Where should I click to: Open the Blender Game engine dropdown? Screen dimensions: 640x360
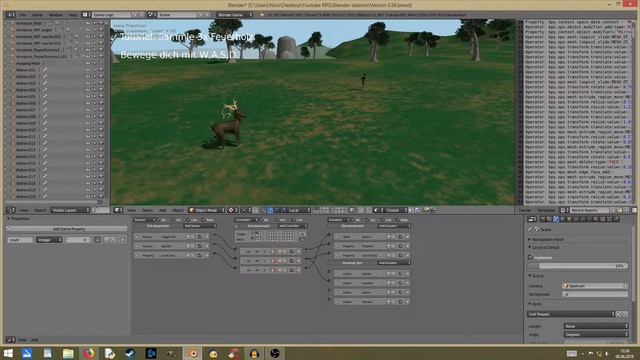(x=235, y=15)
